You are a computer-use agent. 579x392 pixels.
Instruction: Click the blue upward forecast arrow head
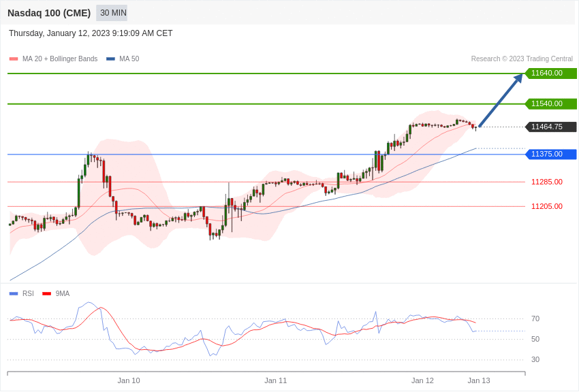(x=518, y=78)
